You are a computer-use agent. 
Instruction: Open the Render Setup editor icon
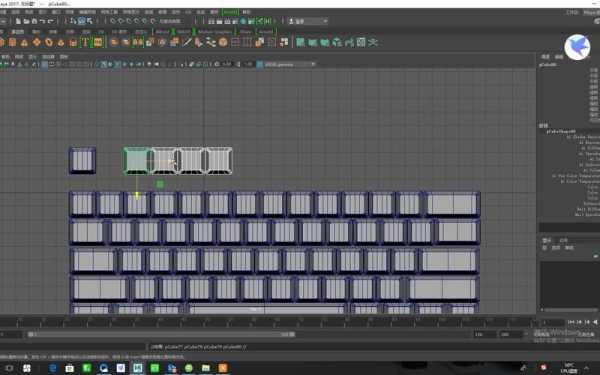click(251, 21)
